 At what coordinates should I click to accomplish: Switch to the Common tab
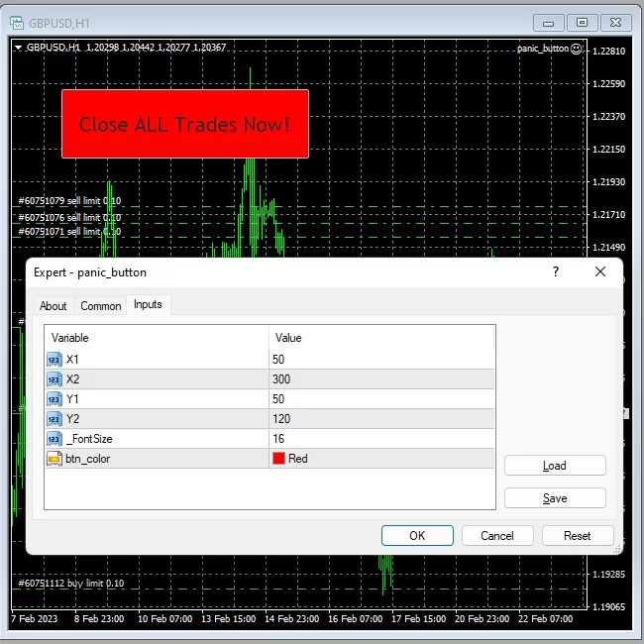point(101,306)
